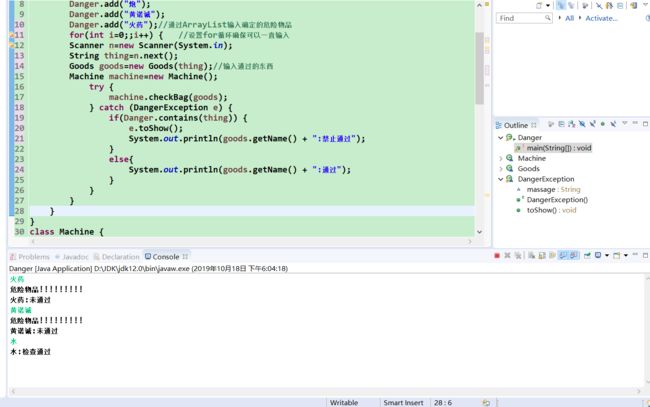The image size is (650, 407).
Task: Toggle show console when standard error changes
Action: coord(573,255)
